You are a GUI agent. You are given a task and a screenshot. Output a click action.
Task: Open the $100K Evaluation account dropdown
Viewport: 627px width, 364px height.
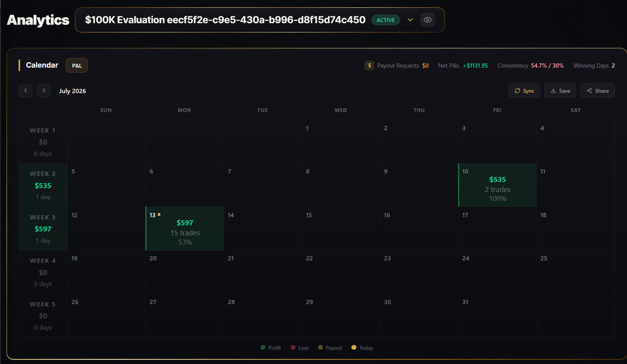[259, 20]
